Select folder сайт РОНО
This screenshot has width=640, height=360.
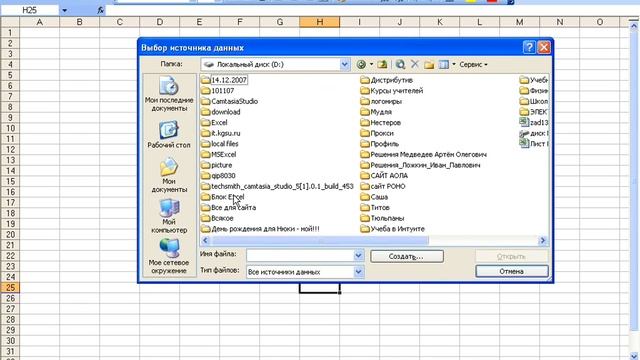[x=383, y=186]
